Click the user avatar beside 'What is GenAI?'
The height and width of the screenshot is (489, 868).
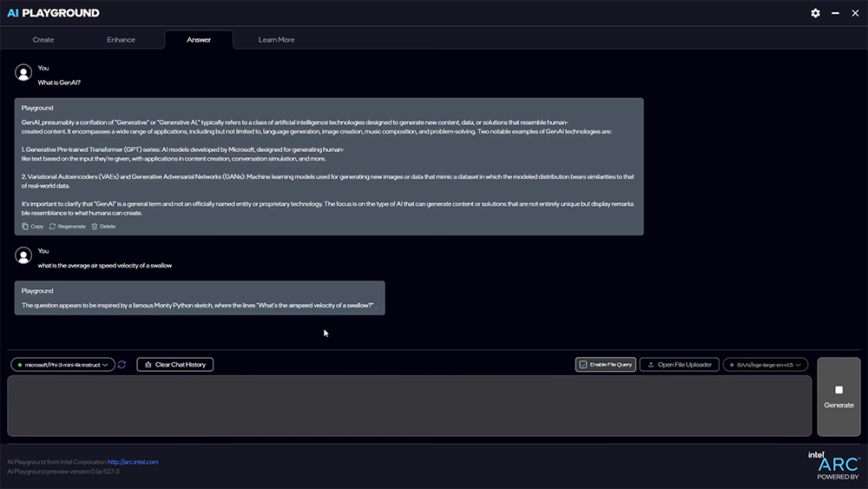[23, 73]
